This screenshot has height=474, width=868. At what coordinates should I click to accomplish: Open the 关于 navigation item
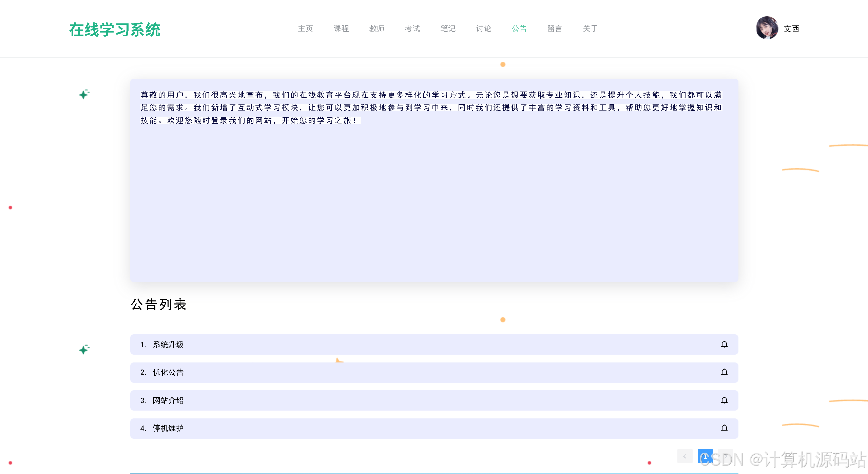pos(590,28)
